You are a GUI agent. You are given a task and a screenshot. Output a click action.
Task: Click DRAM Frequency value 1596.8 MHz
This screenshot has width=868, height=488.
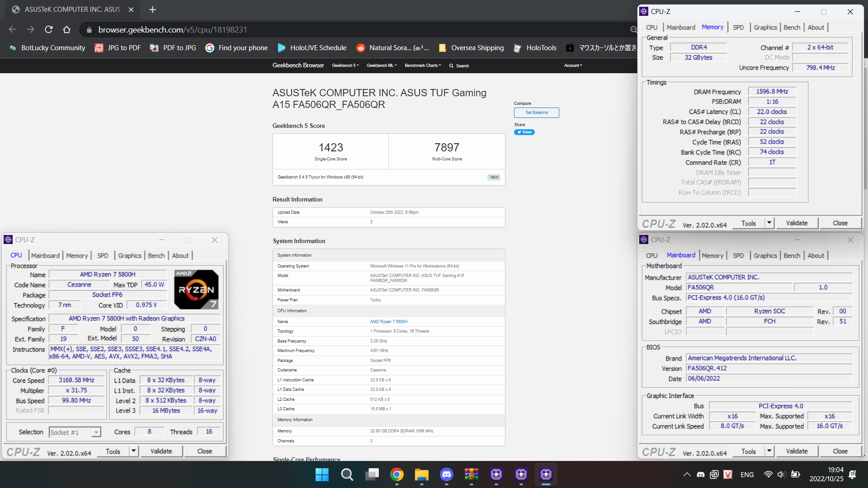[772, 92]
